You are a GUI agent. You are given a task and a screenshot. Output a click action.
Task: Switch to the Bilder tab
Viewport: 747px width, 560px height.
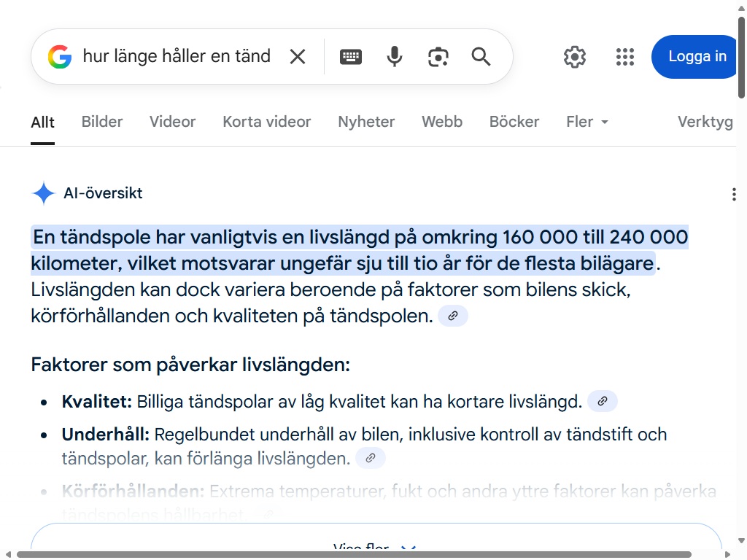(102, 122)
